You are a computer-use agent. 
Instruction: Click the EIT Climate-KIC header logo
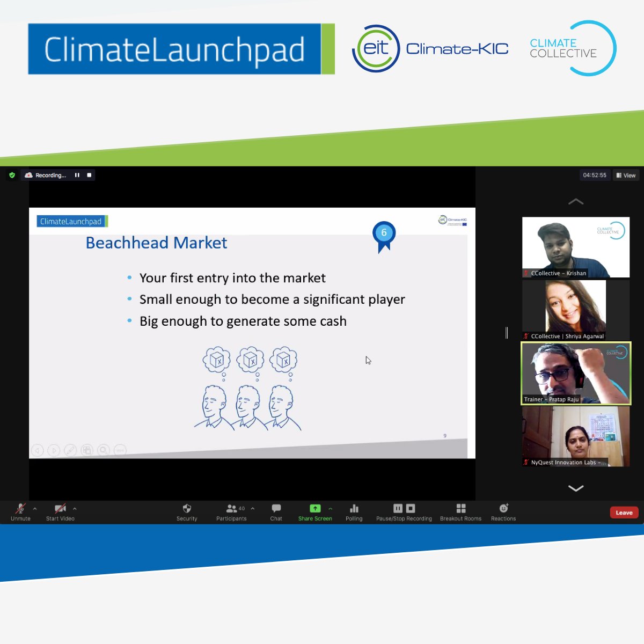tap(430, 49)
